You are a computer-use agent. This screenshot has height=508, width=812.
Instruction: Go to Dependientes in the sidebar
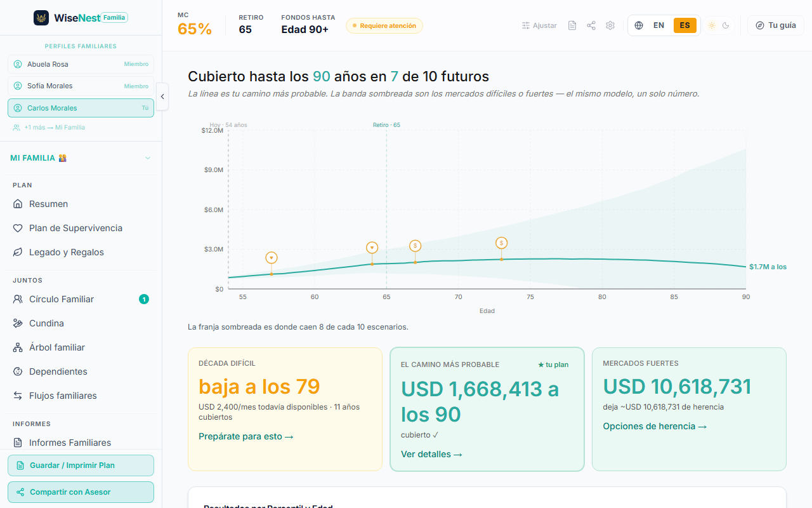pos(81,371)
